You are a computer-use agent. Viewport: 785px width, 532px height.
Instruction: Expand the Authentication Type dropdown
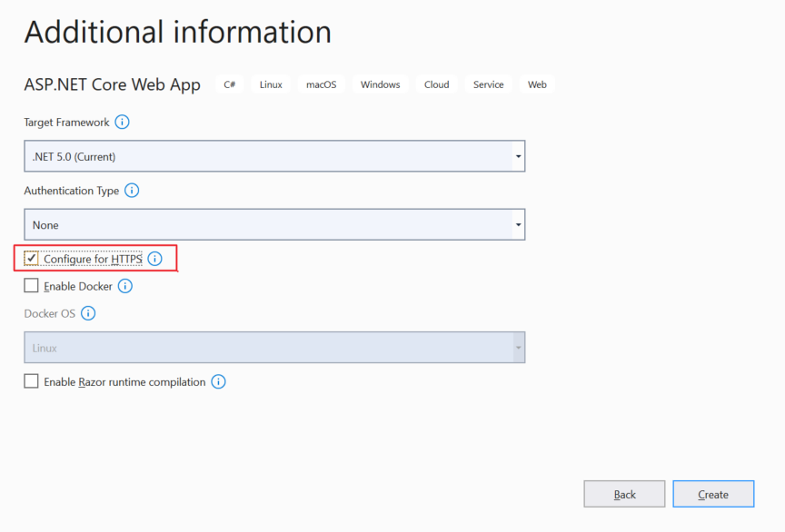point(274,224)
